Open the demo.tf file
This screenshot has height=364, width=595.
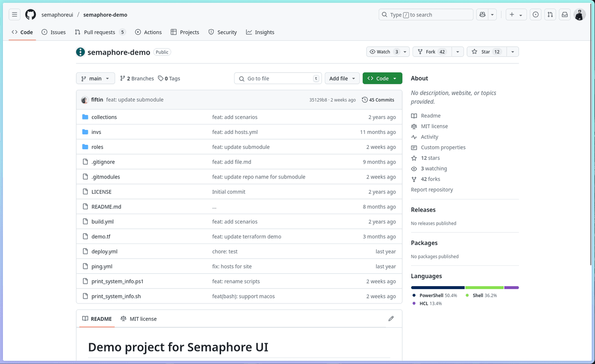pyautogui.click(x=101, y=237)
